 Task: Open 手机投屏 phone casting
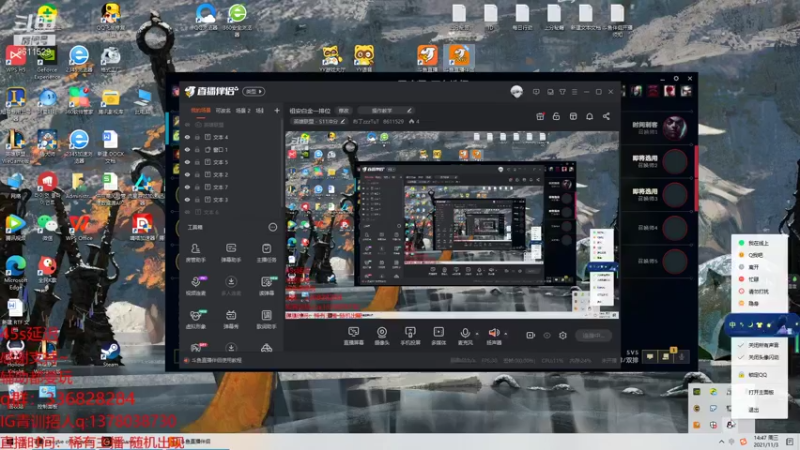pos(410,336)
